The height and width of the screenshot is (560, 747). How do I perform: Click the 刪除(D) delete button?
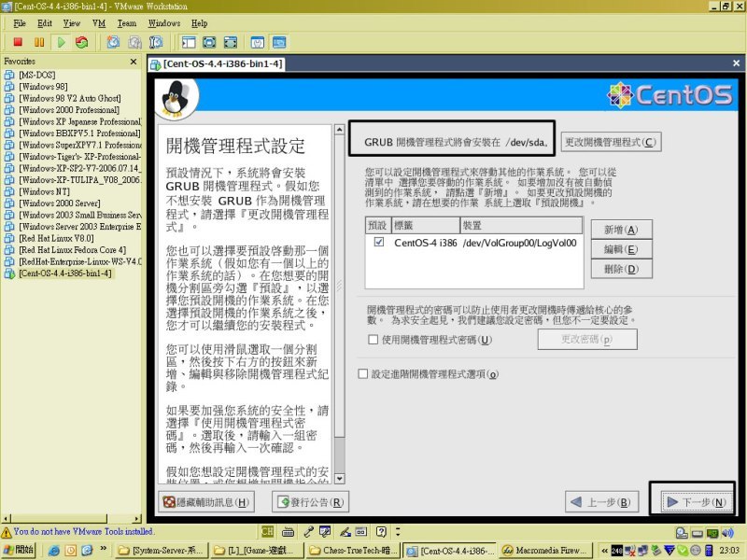(x=621, y=269)
